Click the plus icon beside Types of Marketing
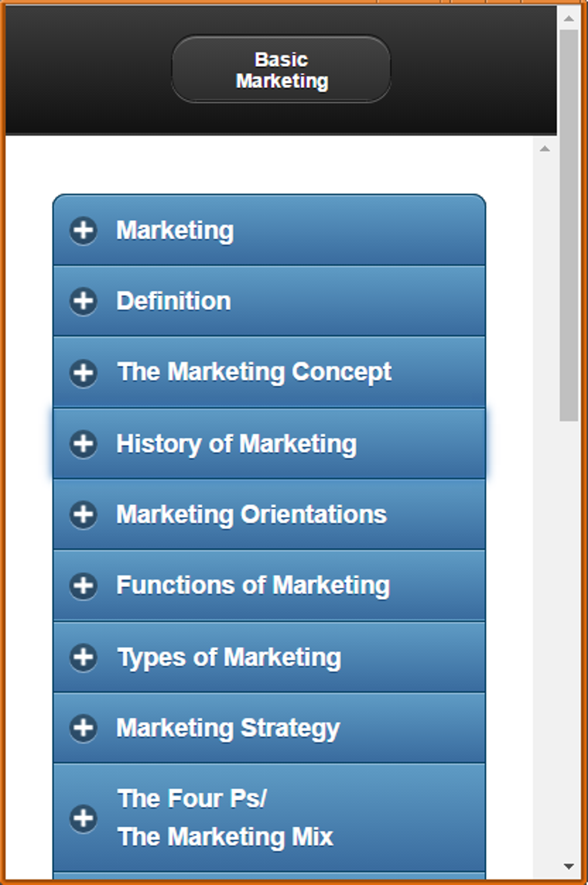 click(84, 657)
